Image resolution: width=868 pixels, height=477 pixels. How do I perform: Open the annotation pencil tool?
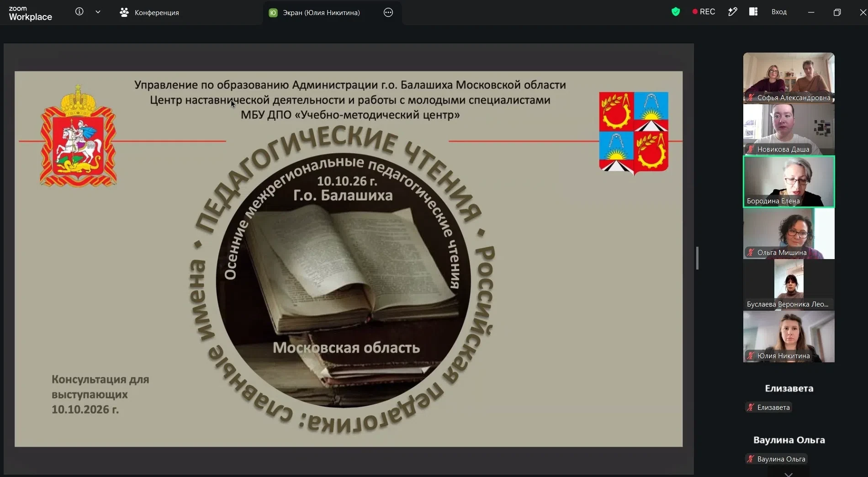[732, 12]
